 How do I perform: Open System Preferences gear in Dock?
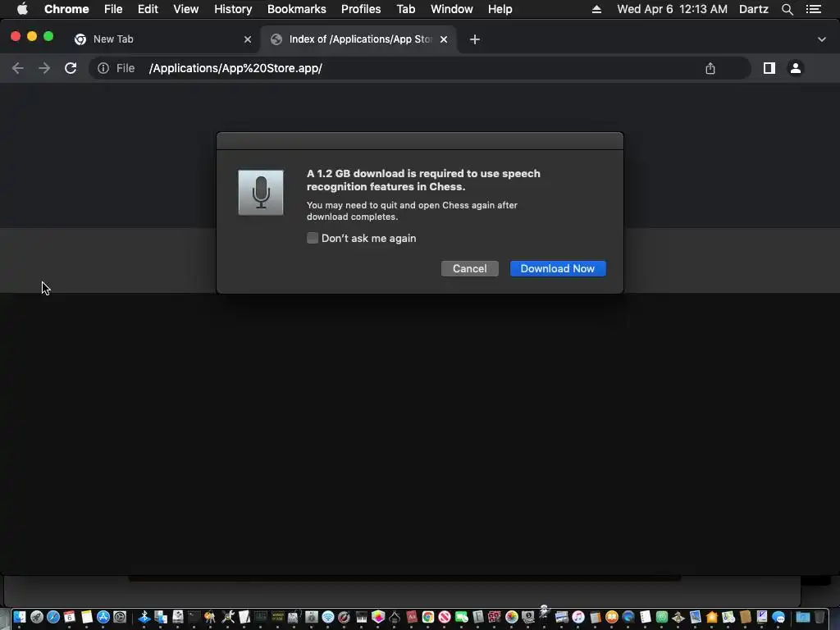coord(120,617)
